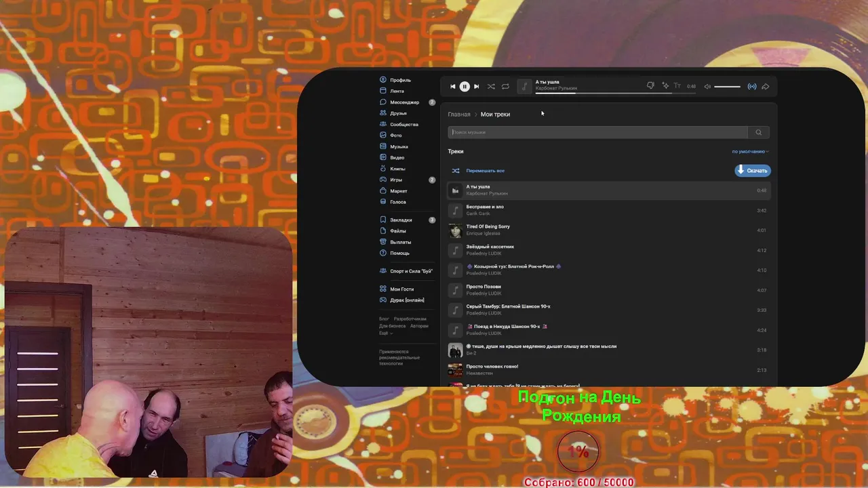Click the Би-2 track cover thumbnail
Screen dimensions: 868x488
click(455, 350)
